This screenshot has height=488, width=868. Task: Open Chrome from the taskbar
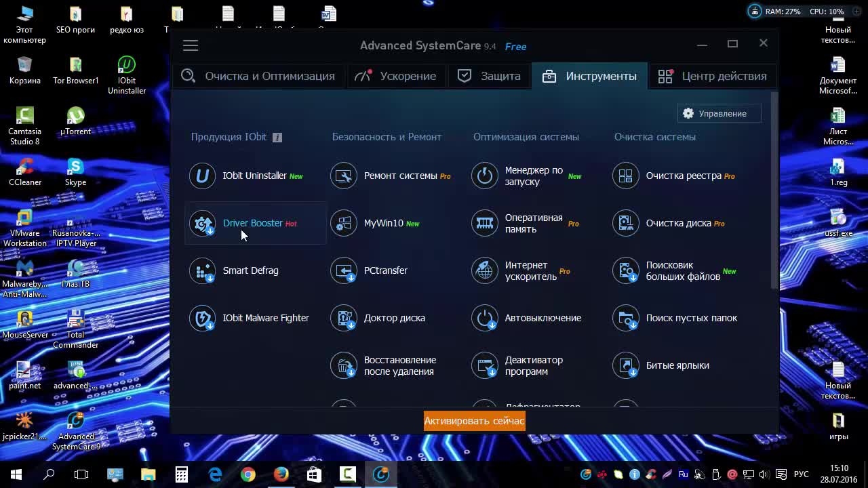tap(248, 474)
